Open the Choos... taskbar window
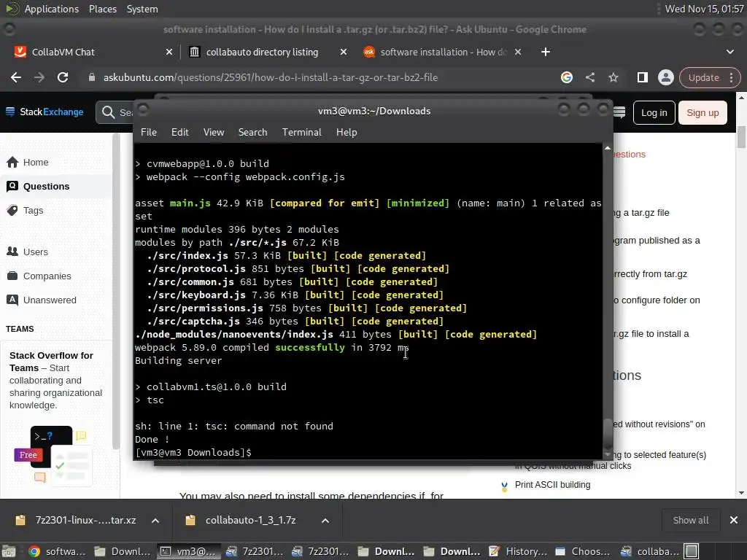This screenshot has height=560, width=747. pyautogui.click(x=583, y=551)
